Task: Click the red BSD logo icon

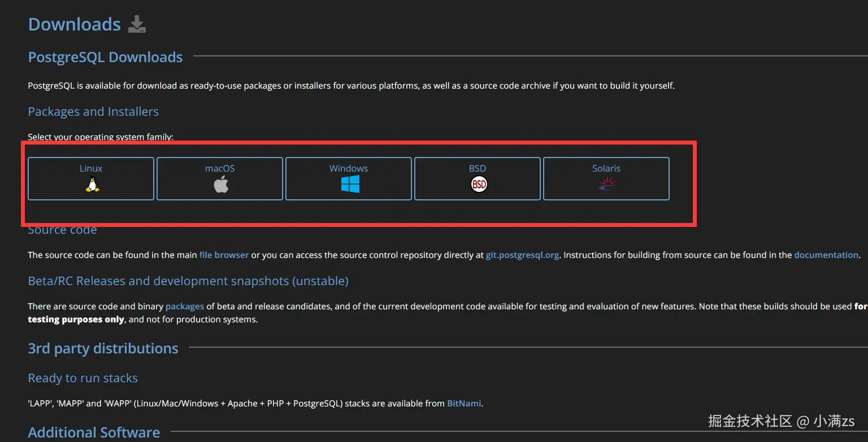Action: (x=479, y=184)
